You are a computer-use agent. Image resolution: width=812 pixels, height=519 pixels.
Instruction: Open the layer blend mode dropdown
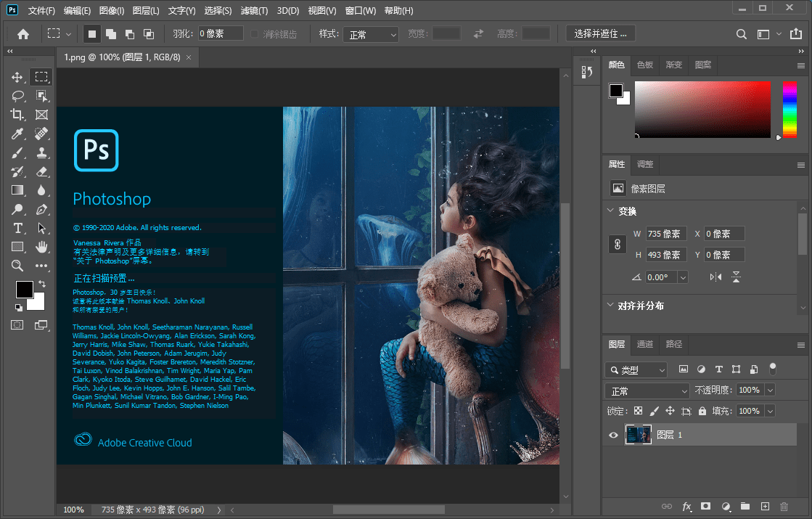[647, 391]
